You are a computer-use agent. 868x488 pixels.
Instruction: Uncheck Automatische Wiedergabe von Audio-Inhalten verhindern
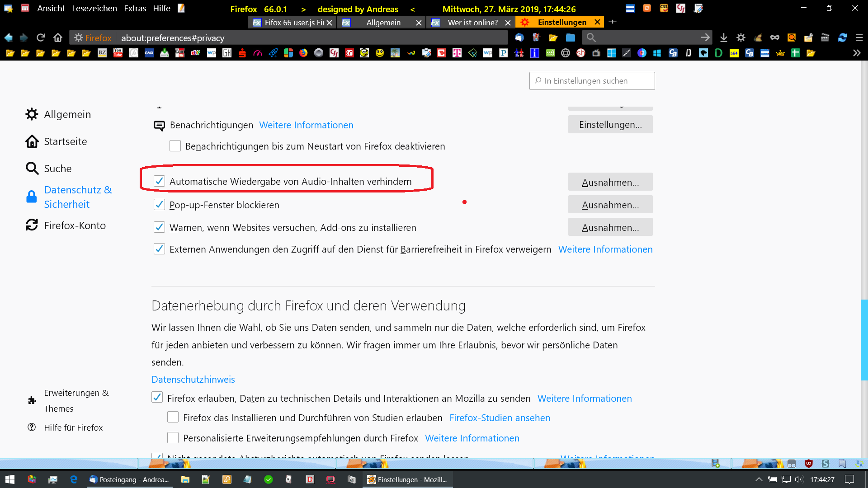click(159, 181)
